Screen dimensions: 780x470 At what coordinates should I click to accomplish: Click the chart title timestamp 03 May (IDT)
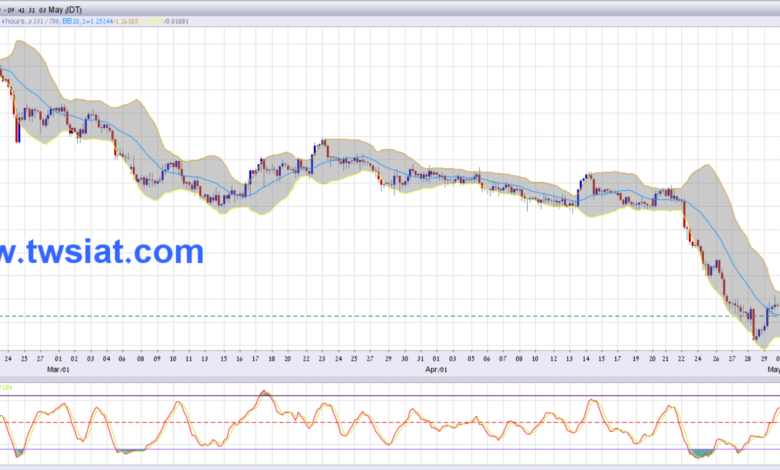(60, 10)
